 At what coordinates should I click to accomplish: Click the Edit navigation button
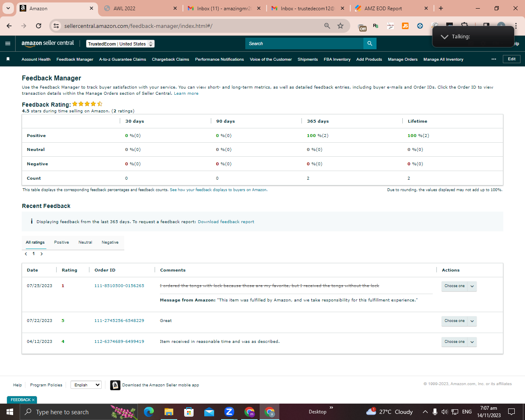[511, 59]
